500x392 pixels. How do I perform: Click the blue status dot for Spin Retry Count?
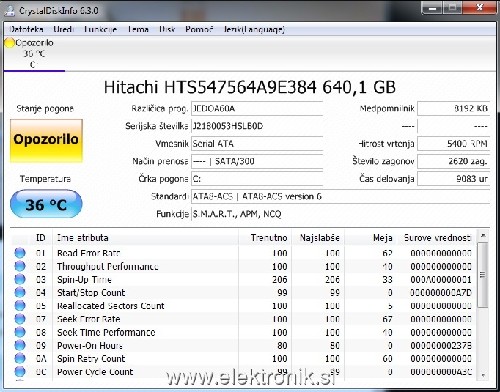(x=20, y=358)
